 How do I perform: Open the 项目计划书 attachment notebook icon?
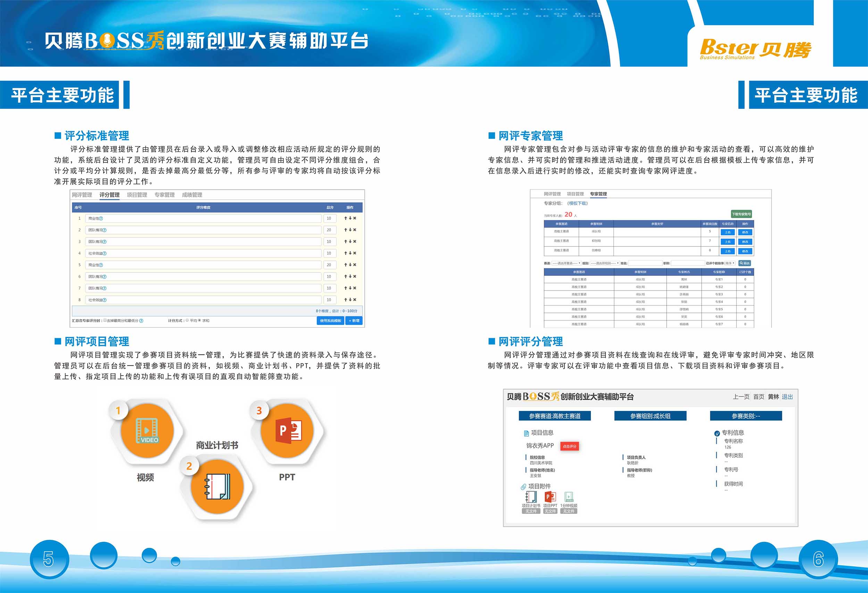click(x=531, y=497)
